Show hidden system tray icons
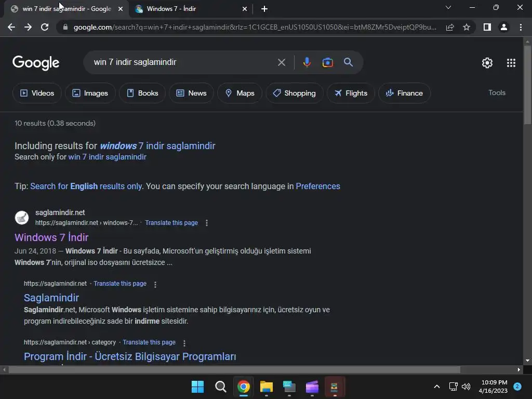The height and width of the screenshot is (399, 532). click(437, 387)
